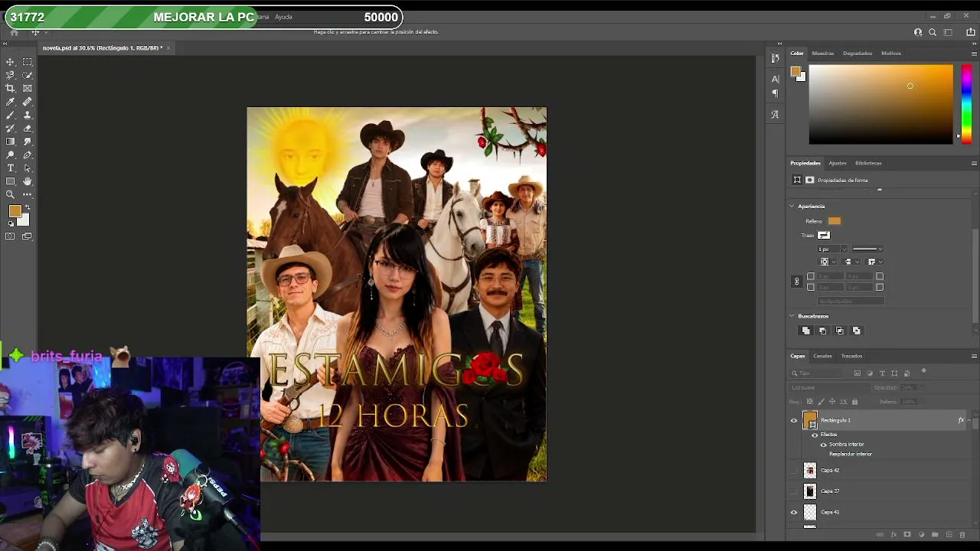Viewport: 980px width, 551px height.
Task: Open the Bibliotecas tab
Action: pyautogui.click(x=868, y=163)
